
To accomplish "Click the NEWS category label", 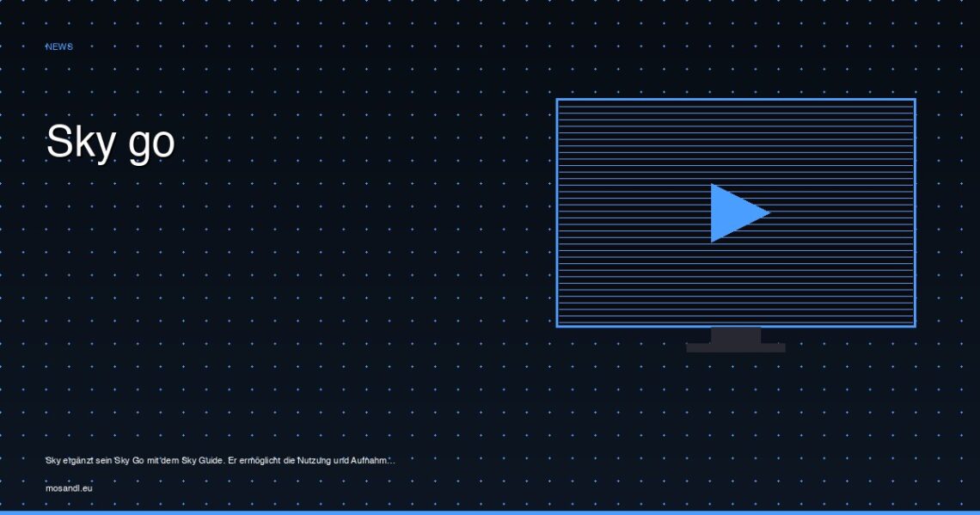I will tap(59, 47).
